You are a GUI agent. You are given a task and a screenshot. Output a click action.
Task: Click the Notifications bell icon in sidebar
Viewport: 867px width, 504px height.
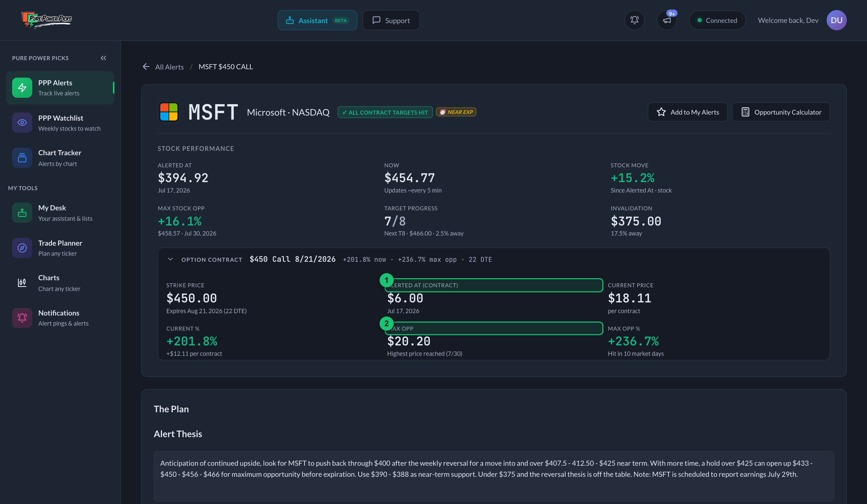coord(22,318)
